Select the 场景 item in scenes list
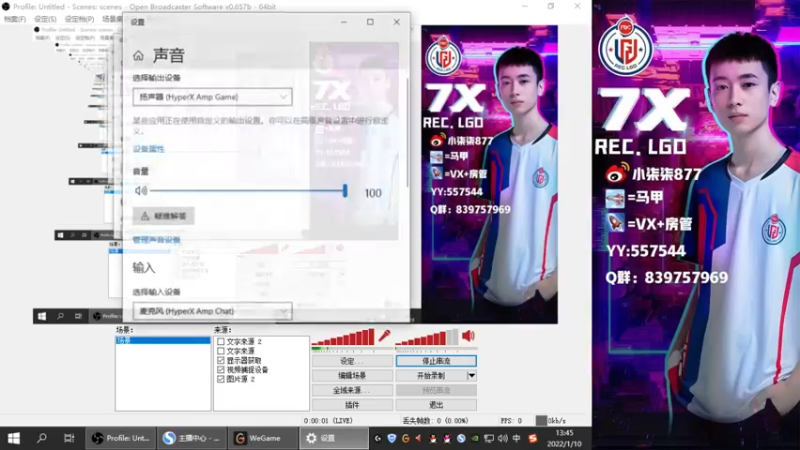 pos(163,340)
